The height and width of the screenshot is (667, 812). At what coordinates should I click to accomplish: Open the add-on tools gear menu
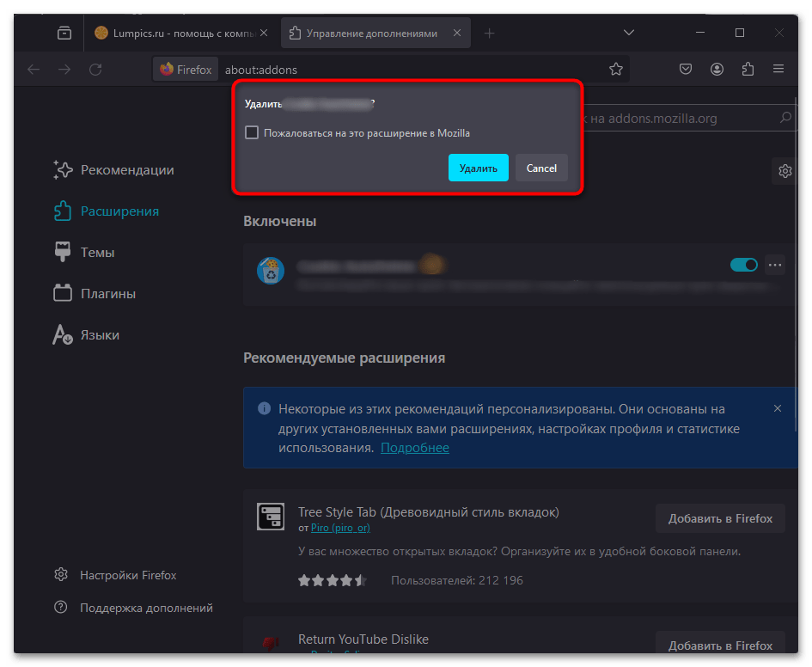[x=785, y=171]
